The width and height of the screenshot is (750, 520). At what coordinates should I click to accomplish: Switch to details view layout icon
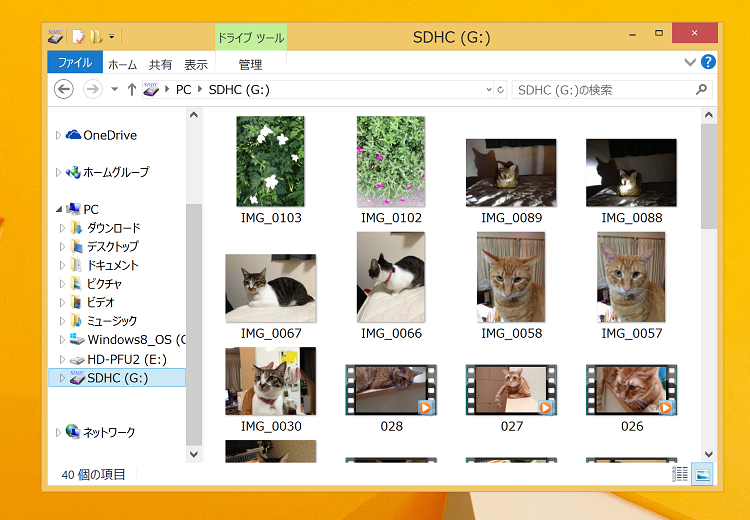point(680,475)
